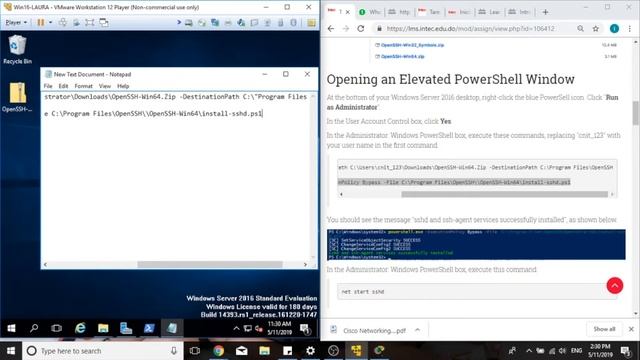Open Notepad Format menu
The width and height of the screenshot is (640, 360).
84,86
